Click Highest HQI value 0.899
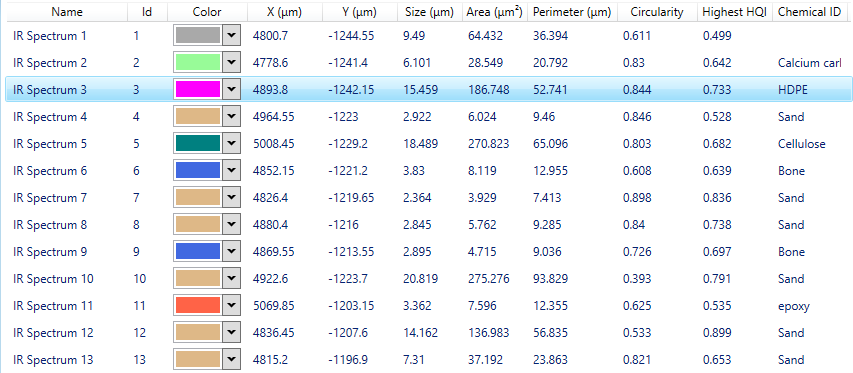 [x=717, y=333]
